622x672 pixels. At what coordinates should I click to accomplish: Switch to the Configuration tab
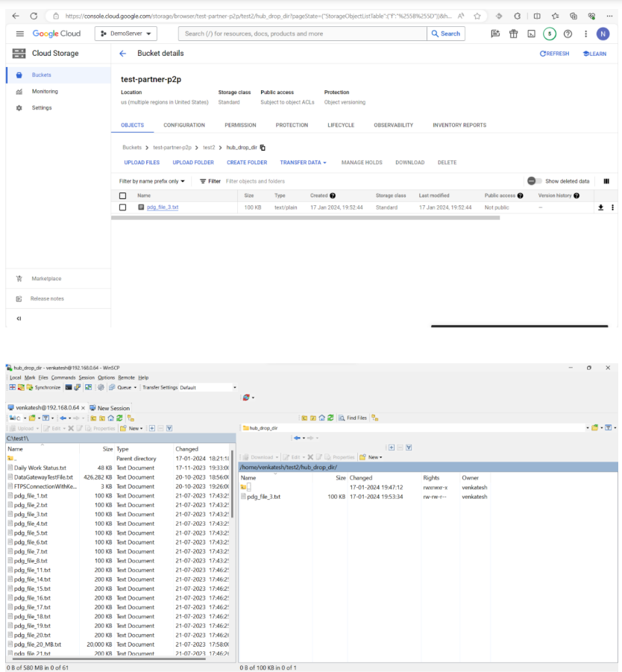pyautogui.click(x=184, y=125)
